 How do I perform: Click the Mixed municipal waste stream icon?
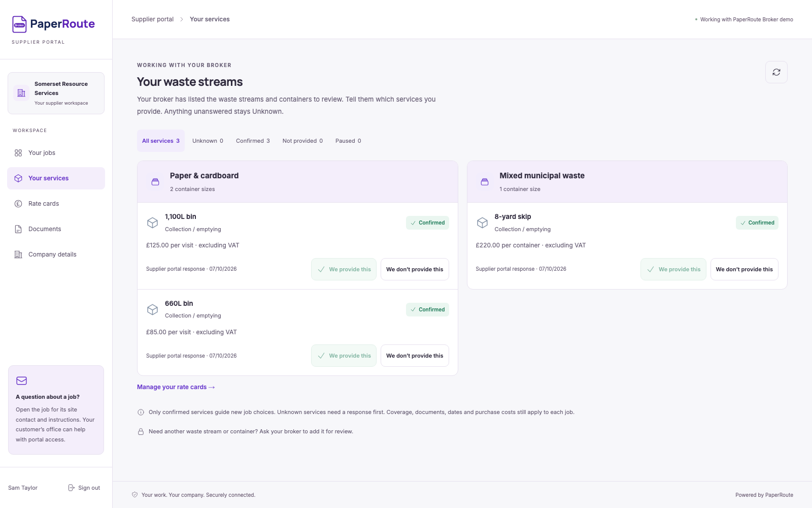[x=485, y=182]
